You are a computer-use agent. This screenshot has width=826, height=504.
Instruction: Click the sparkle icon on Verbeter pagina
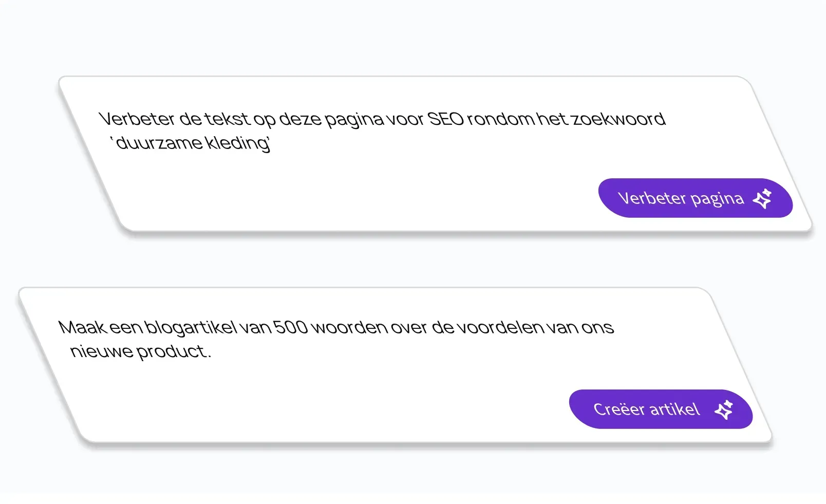(x=762, y=198)
